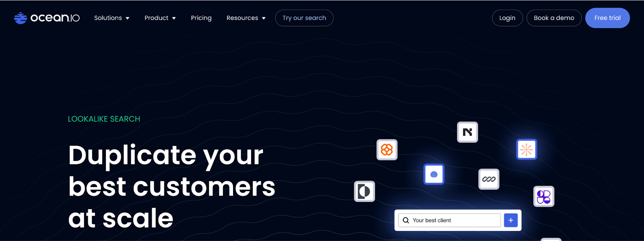The height and width of the screenshot is (241, 644).
Task: Click the purple shapes logo tile
Action: [x=544, y=197]
